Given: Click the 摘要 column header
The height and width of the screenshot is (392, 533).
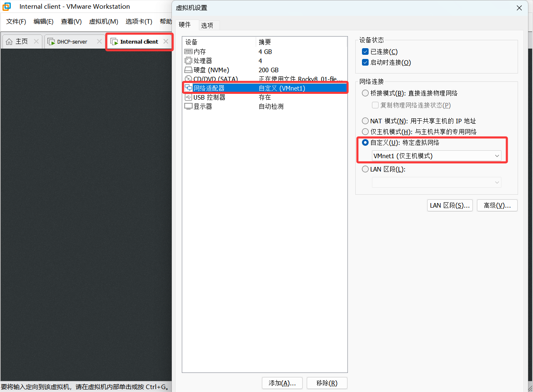Looking at the screenshot, I should [x=301, y=42].
